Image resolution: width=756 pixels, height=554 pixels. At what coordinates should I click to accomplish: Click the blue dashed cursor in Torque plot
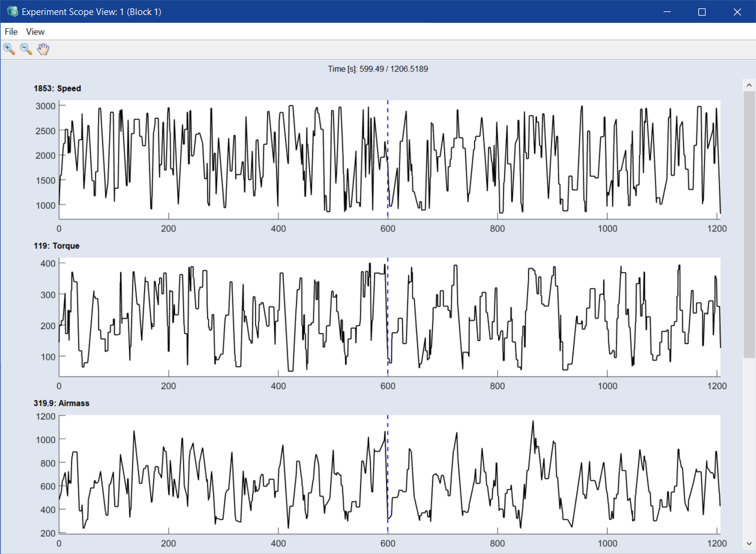tap(388, 317)
